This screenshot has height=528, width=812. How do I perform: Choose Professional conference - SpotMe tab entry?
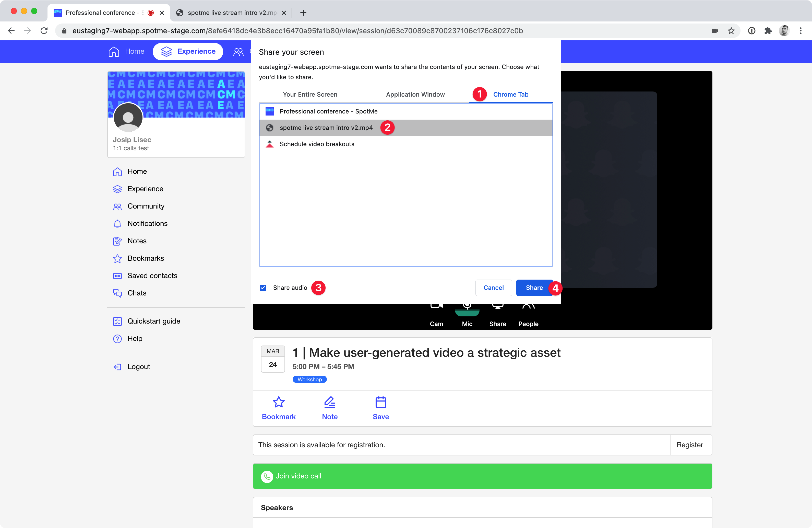click(406, 111)
